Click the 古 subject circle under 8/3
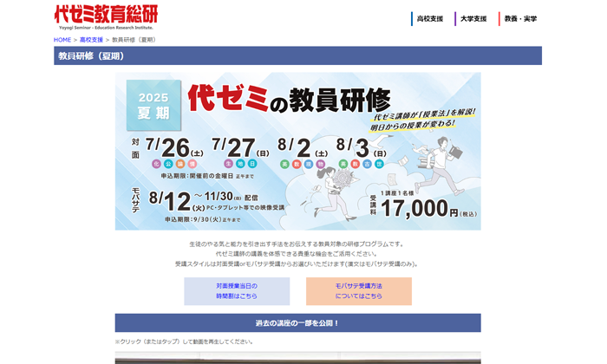The image size is (607, 364). click(367, 164)
